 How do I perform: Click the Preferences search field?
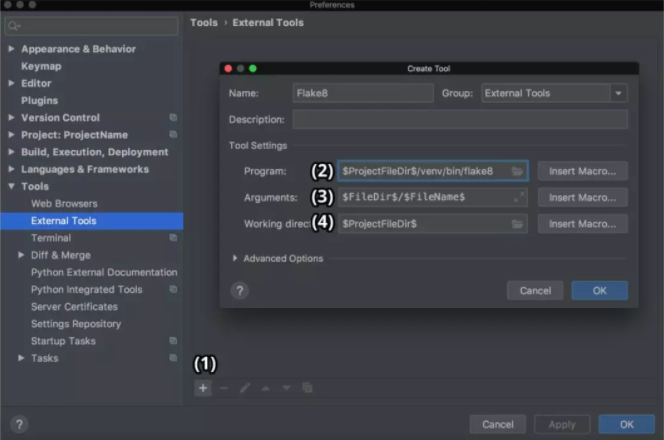tap(91, 26)
